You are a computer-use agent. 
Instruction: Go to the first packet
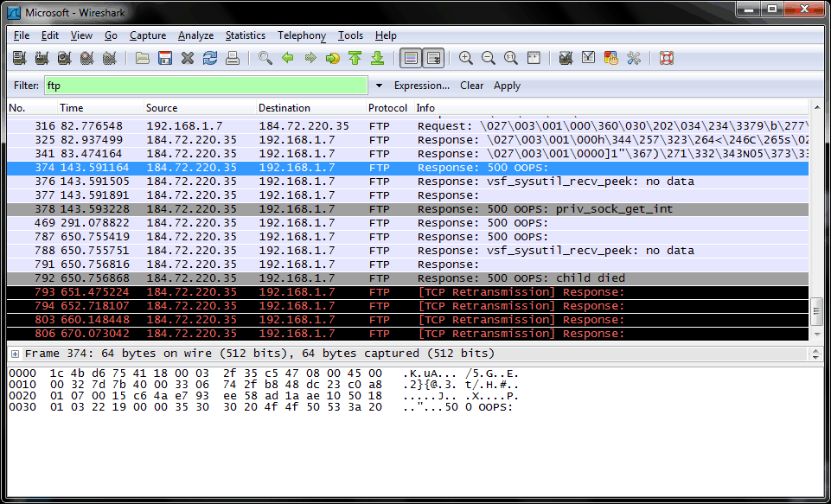tap(355, 58)
